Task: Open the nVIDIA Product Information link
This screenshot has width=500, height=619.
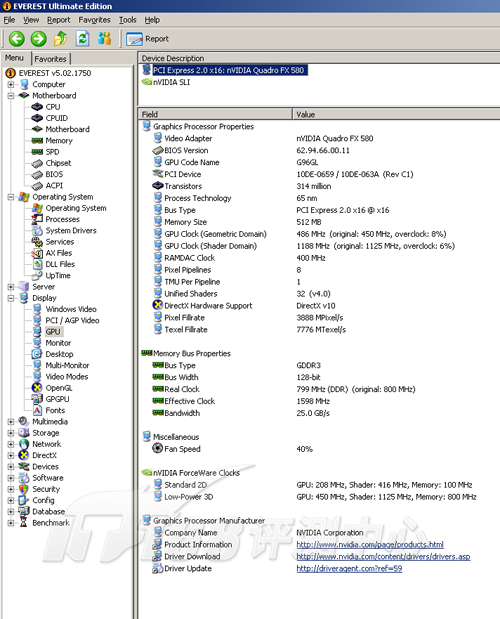Action: [x=370, y=544]
